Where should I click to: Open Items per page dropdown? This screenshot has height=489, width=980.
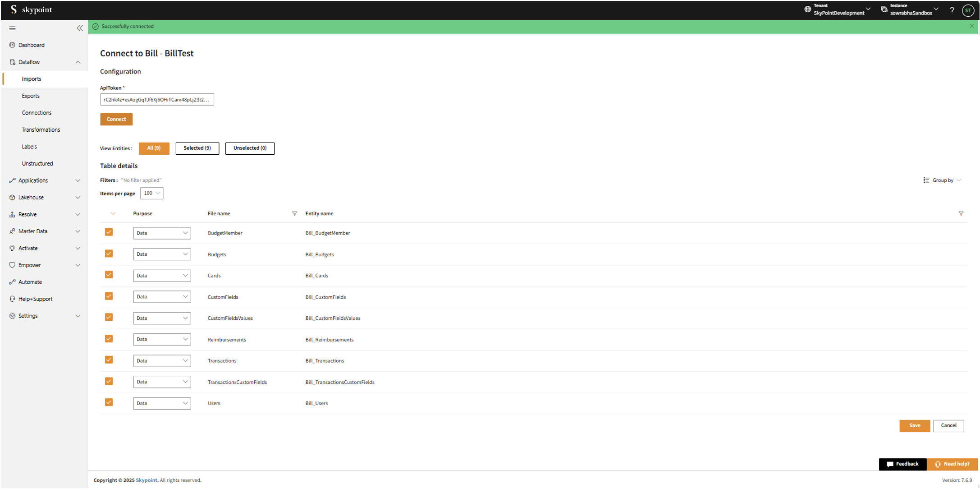(x=151, y=193)
